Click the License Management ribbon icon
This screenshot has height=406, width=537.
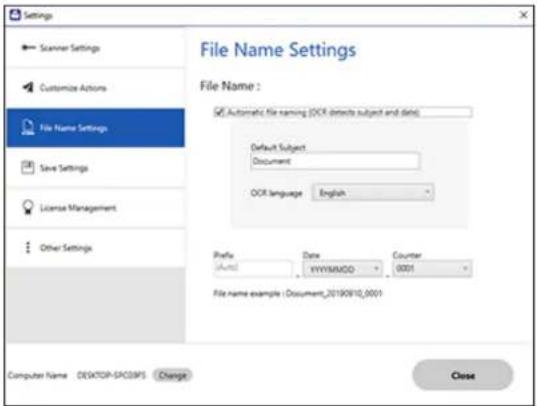coord(28,207)
